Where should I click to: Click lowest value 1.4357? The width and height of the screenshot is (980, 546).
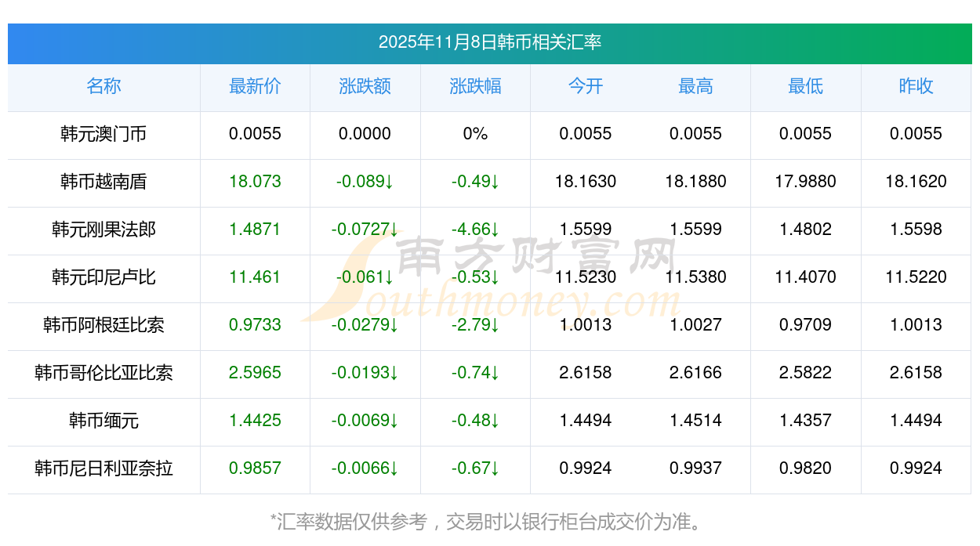pos(805,421)
